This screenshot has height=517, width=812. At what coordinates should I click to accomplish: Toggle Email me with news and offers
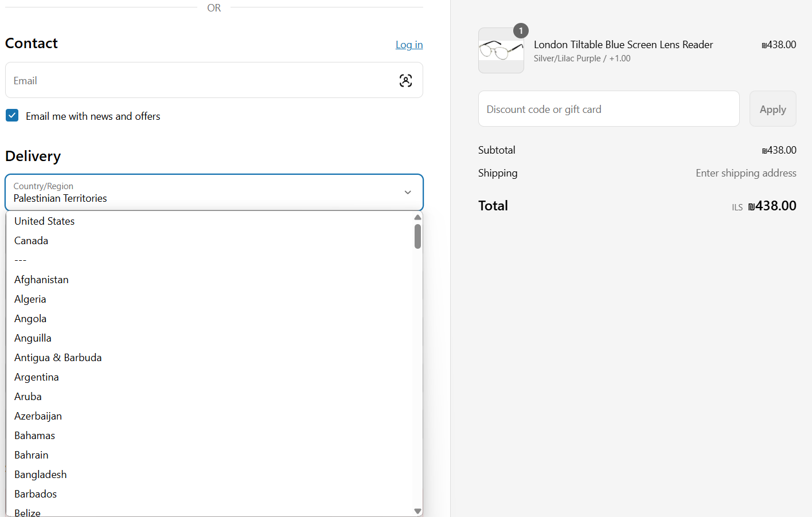pyautogui.click(x=12, y=115)
